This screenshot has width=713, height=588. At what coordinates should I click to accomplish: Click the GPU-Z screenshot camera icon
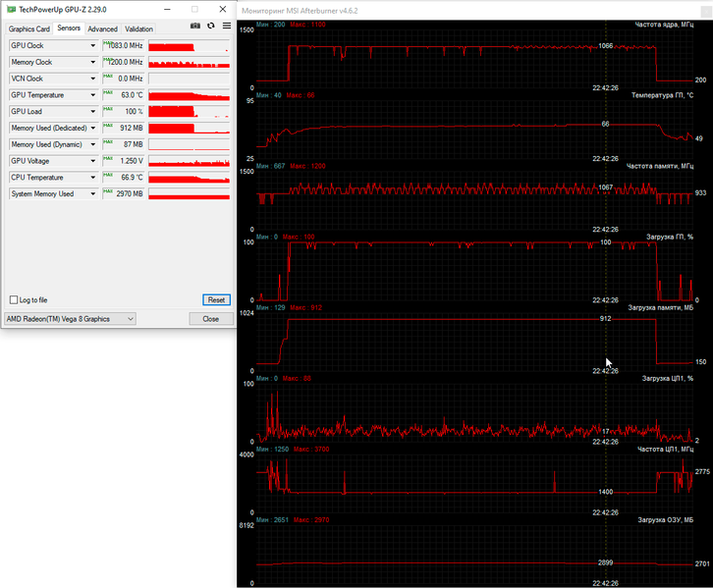click(x=195, y=27)
